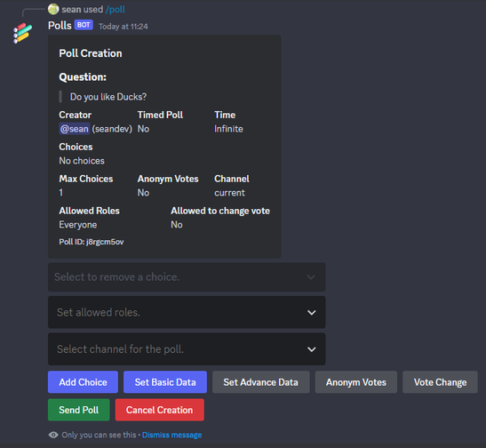Toggle the Vote Change button
The image size is (486, 448).
click(440, 382)
